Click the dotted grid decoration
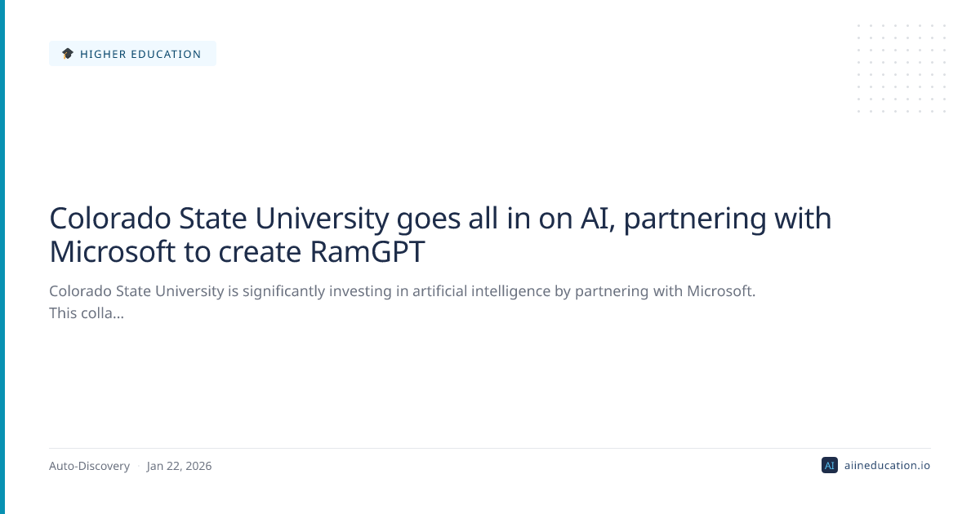 [x=902, y=69]
